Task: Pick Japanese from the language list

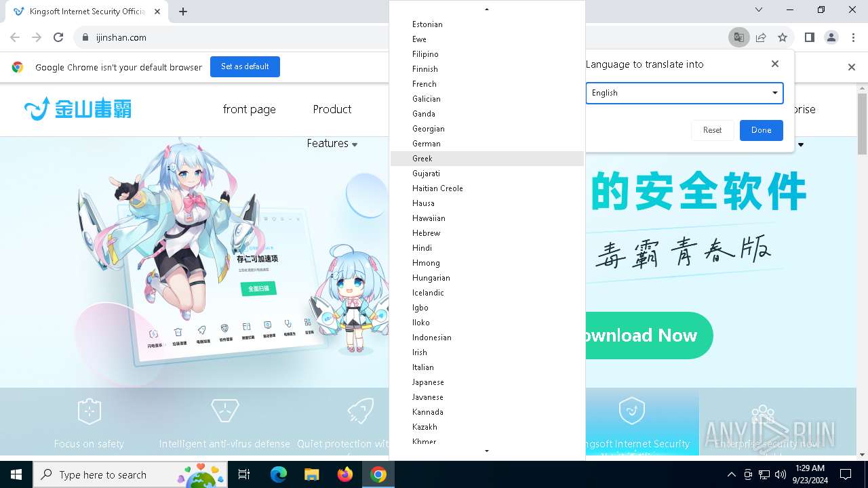Action: coord(487,382)
